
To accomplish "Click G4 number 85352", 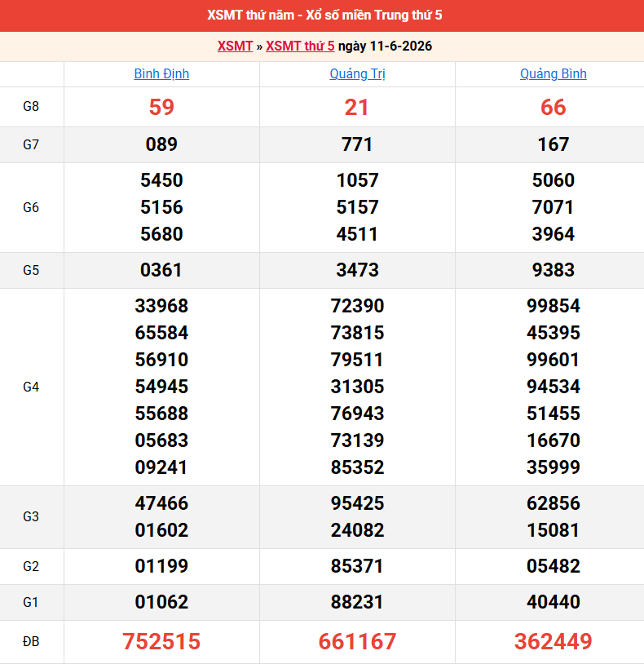I will coord(358,467).
